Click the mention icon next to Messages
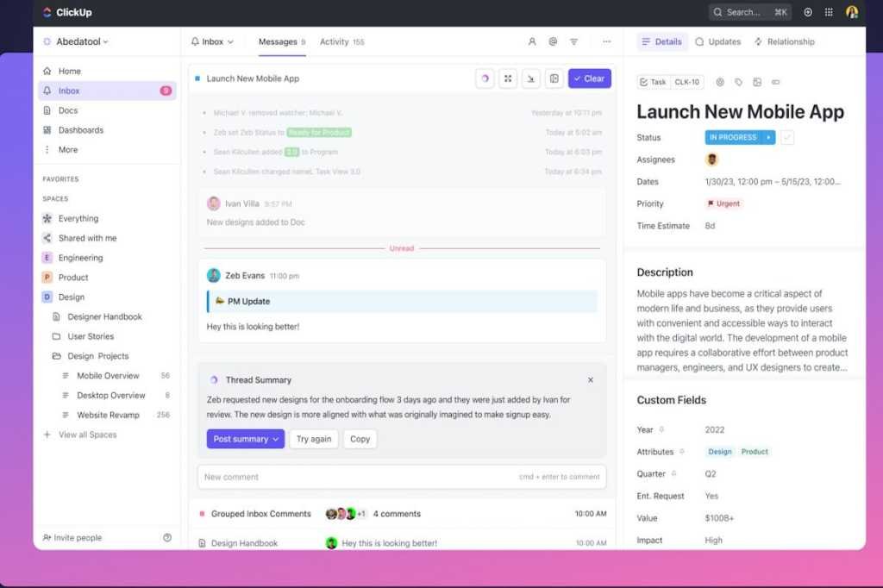This screenshot has height=588, width=883. (553, 41)
